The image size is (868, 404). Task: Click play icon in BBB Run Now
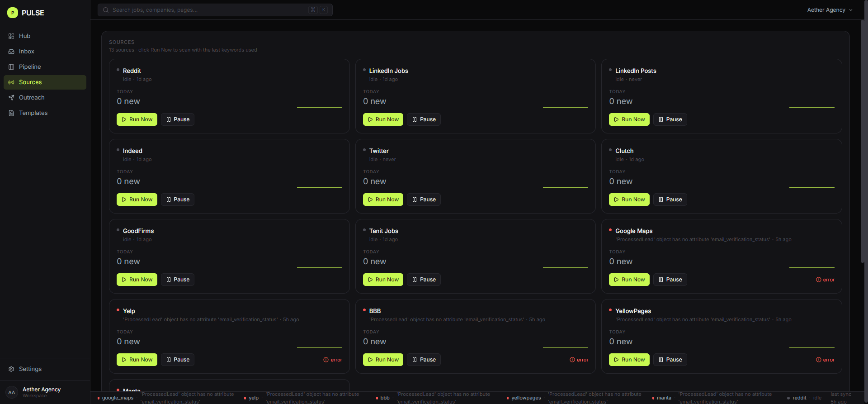click(370, 360)
